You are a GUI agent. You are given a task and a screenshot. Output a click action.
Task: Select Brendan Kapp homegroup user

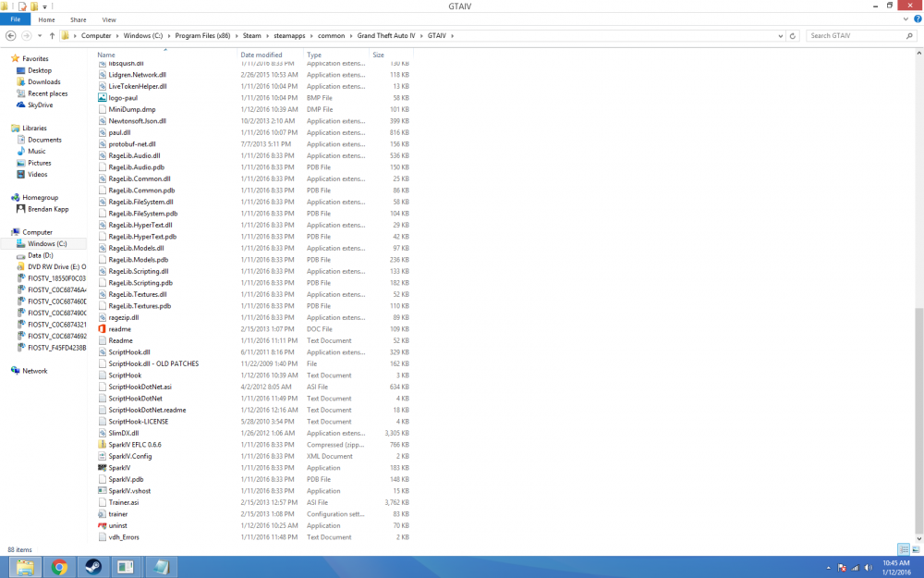(x=48, y=209)
